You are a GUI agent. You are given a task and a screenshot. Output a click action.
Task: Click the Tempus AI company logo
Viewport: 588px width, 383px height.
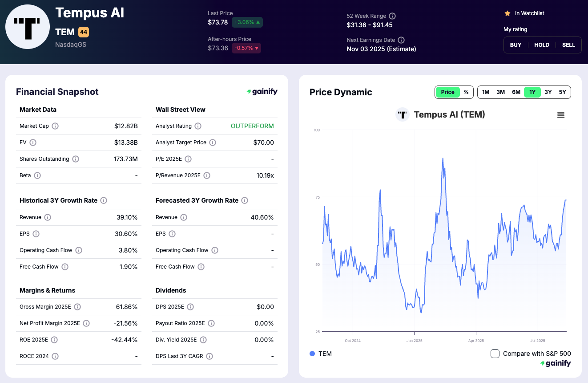click(28, 27)
